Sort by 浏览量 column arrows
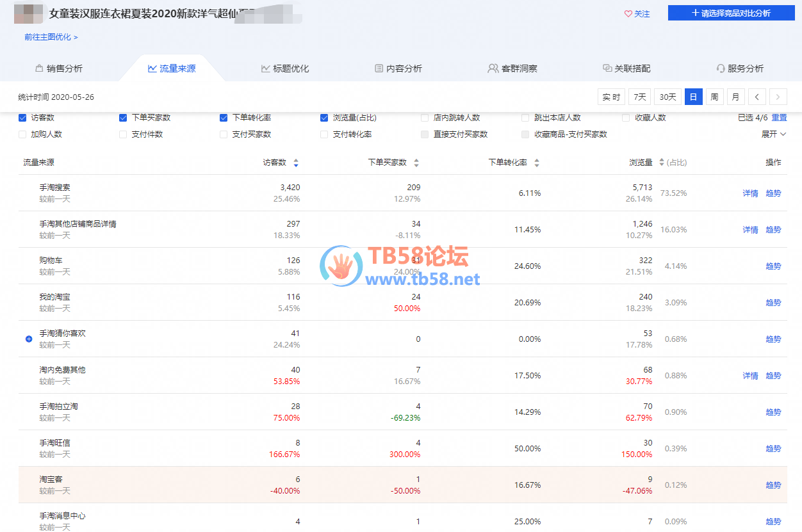The image size is (802, 532). click(662, 163)
